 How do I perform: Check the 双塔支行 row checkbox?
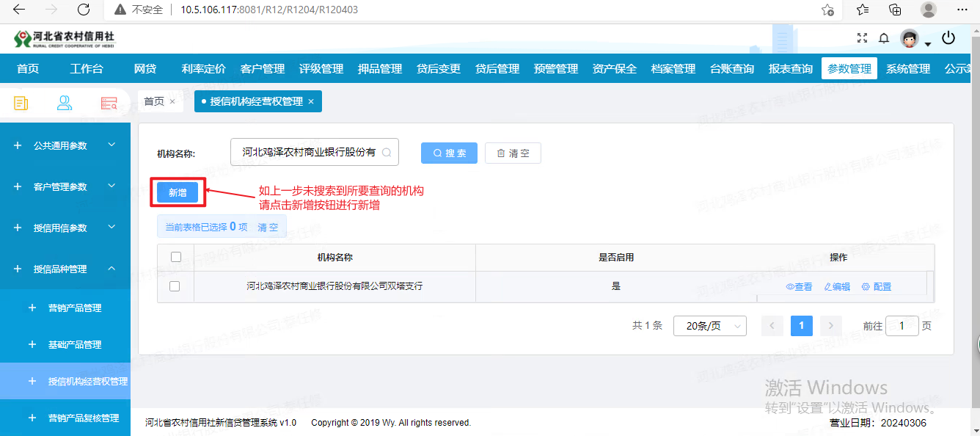(x=175, y=286)
